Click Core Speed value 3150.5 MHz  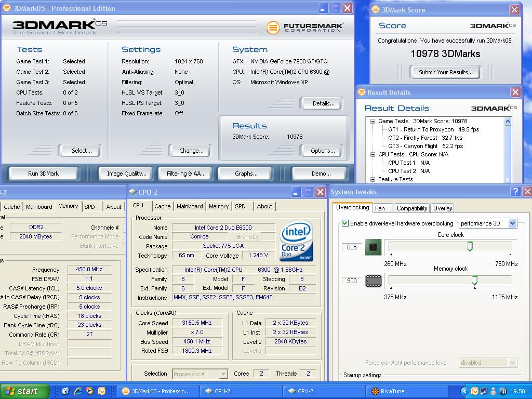coord(197,323)
